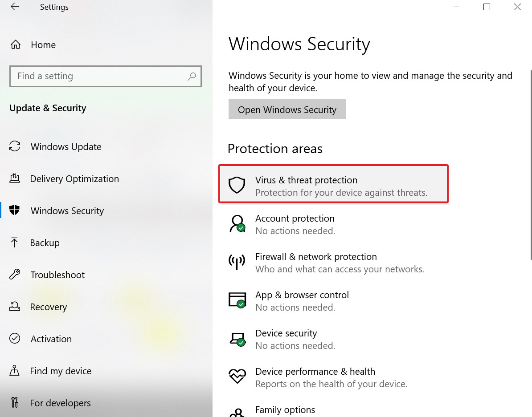
Task: Click the Virus & threat protection shield icon
Action: click(x=237, y=185)
